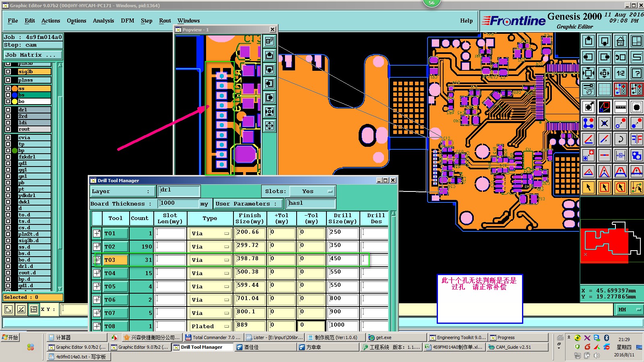Expand the T02 tool row plus button
The height and width of the screenshot is (362, 644).
coord(97,247)
